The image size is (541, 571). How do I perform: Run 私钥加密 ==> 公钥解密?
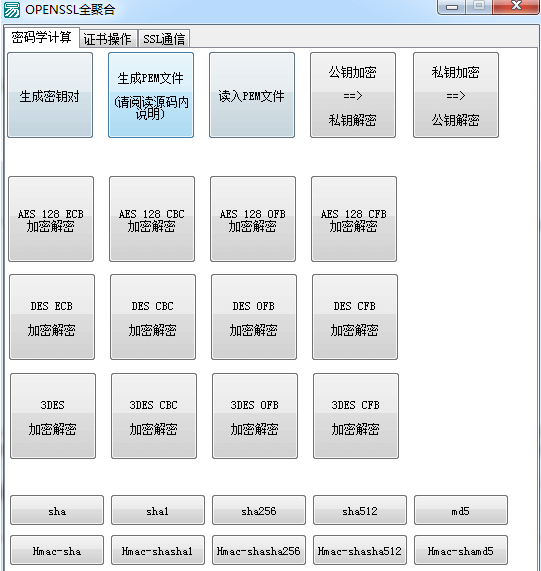click(x=456, y=95)
